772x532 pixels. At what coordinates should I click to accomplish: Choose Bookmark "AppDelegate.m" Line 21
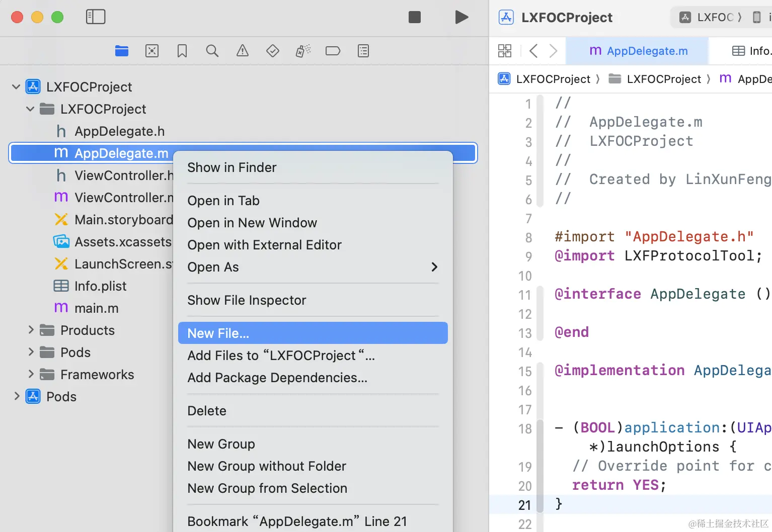tap(313, 521)
